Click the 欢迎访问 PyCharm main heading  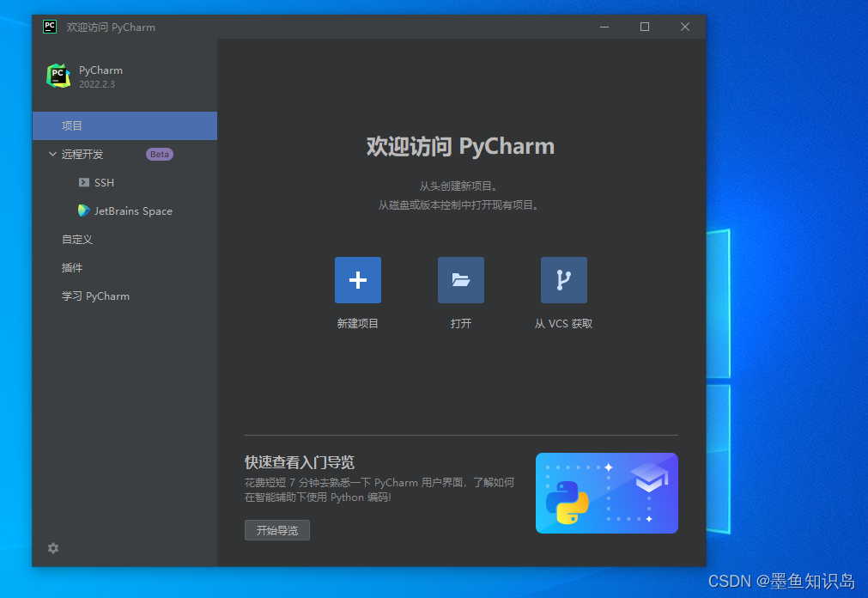pyautogui.click(x=460, y=146)
